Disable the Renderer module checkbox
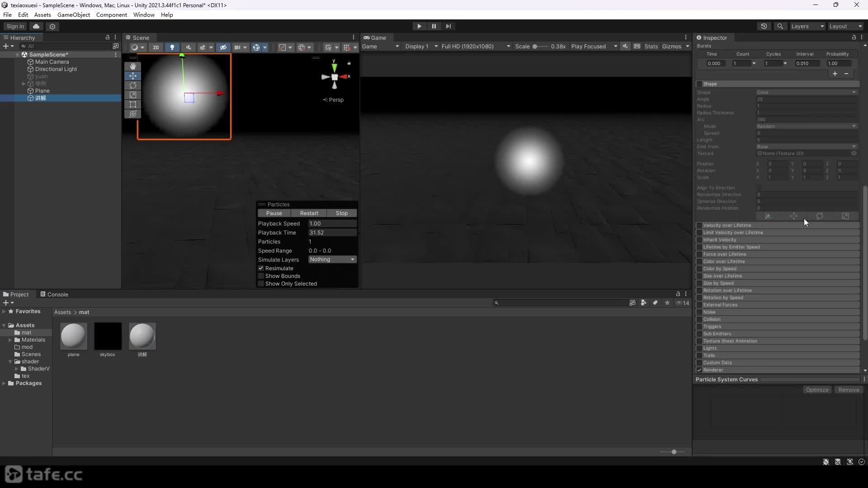This screenshot has height=488, width=868. 699,370
